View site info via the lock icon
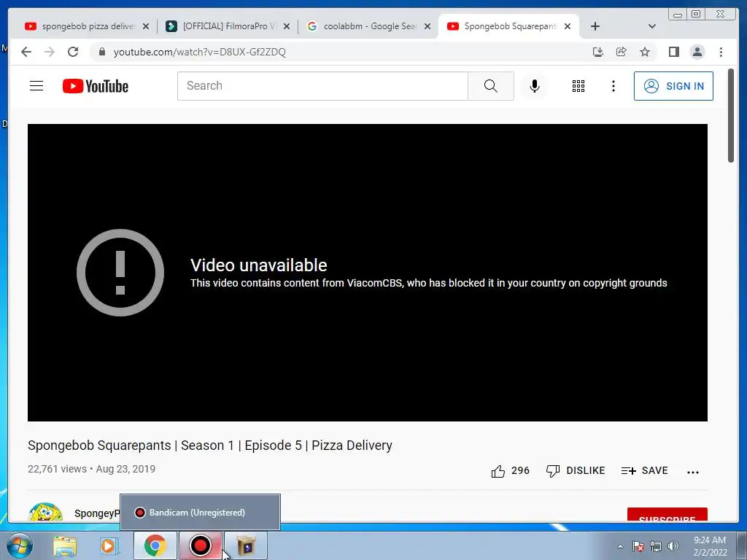Viewport: 747px width, 560px height. click(101, 52)
